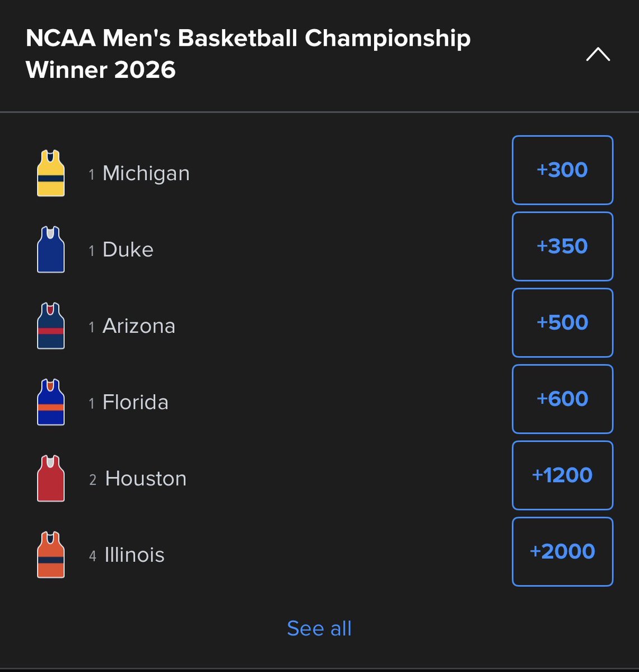The height and width of the screenshot is (672, 639).
Task: Tap the NCAA Men's Basketball Championship heading
Action: pyautogui.click(x=248, y=54)
